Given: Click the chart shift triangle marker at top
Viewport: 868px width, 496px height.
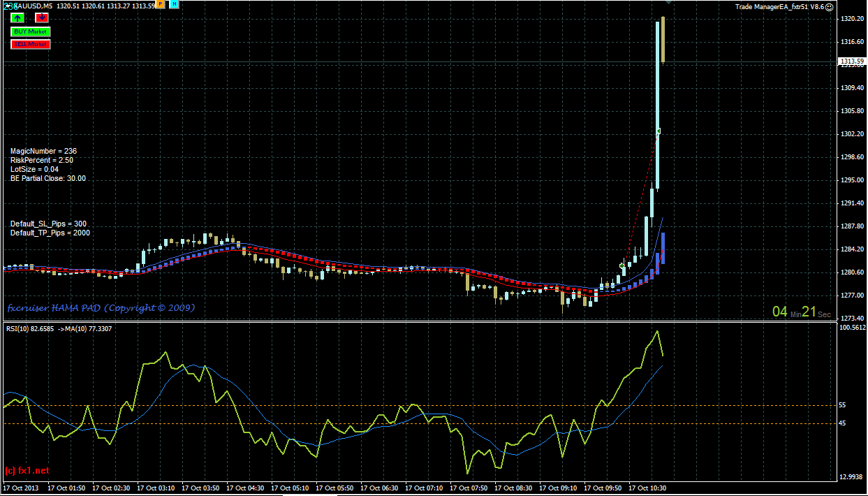Looking at the screenshot, I should [668, 2].
